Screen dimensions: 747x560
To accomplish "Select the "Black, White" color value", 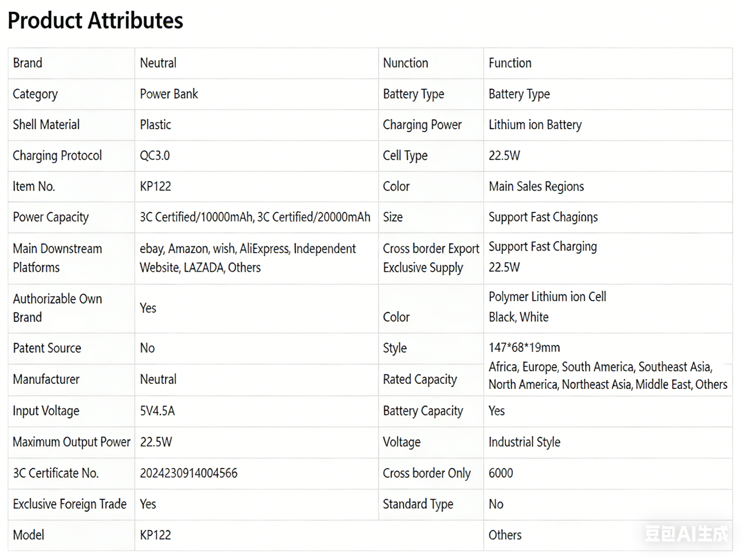I will pos(518,317).
